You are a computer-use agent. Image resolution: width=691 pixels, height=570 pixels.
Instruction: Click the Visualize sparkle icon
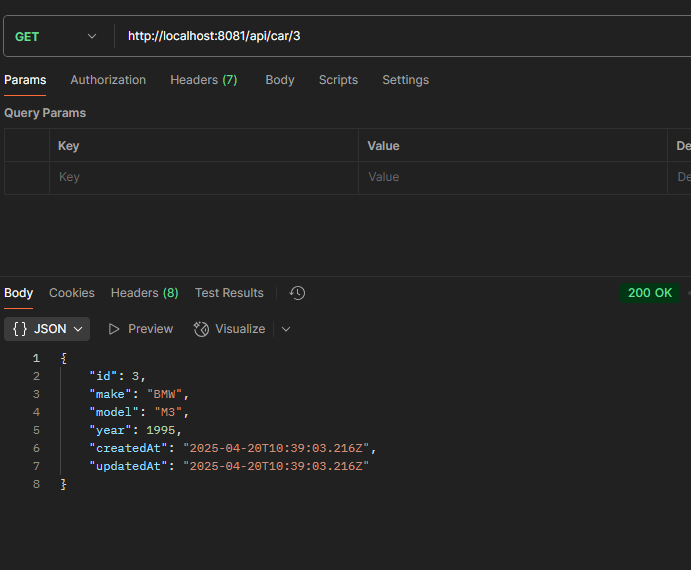(201, 329)
